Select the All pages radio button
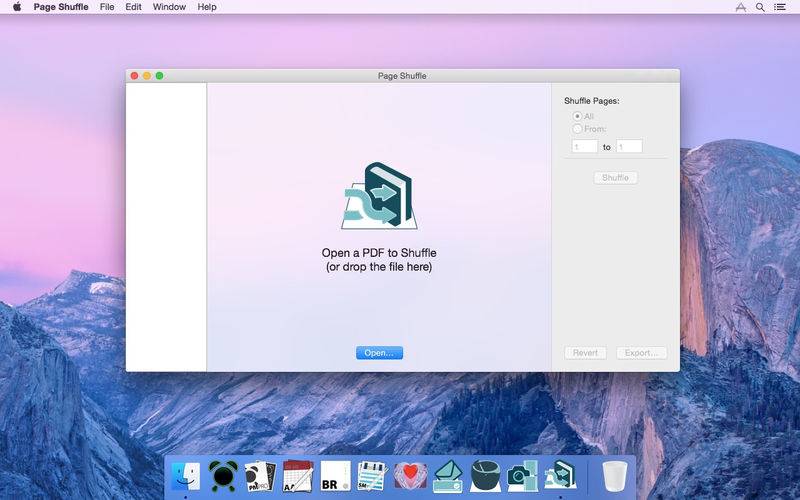 point(577,116)
